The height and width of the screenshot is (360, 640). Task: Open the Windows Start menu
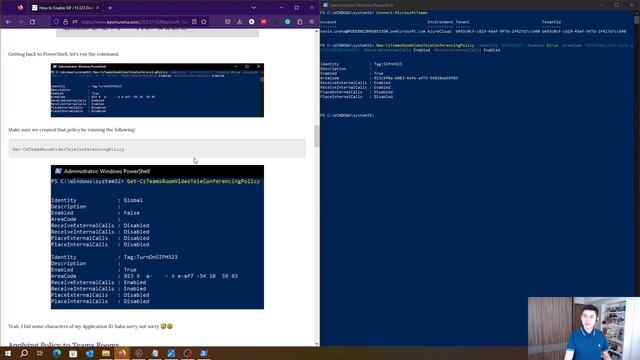(x=8, y=353)
